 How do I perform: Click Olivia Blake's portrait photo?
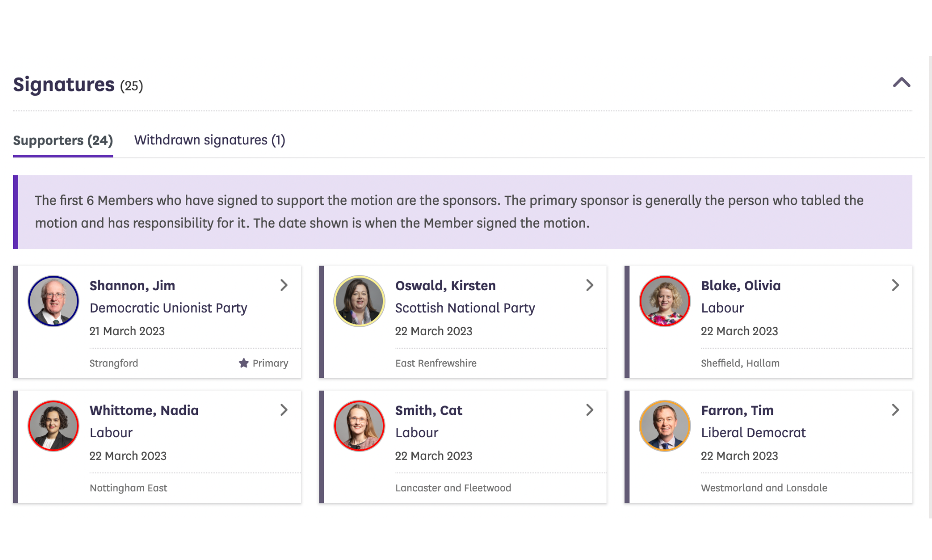[664, 301]
